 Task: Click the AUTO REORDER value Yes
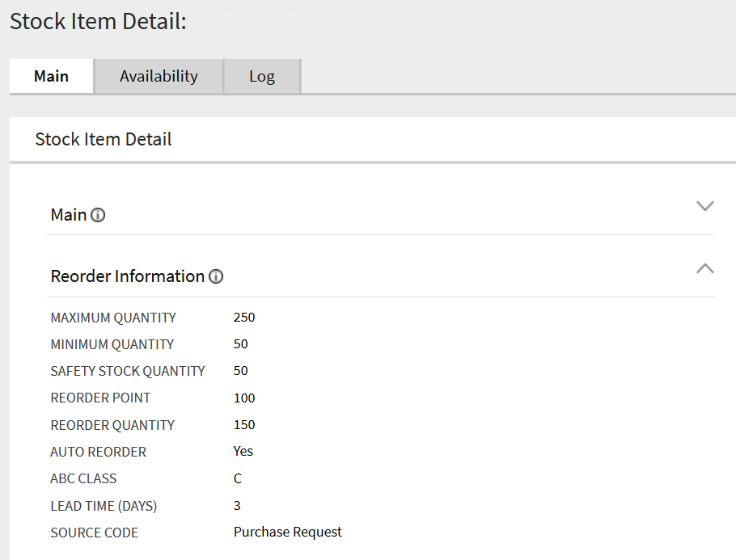pyautogui.click(x=243, y=452)
